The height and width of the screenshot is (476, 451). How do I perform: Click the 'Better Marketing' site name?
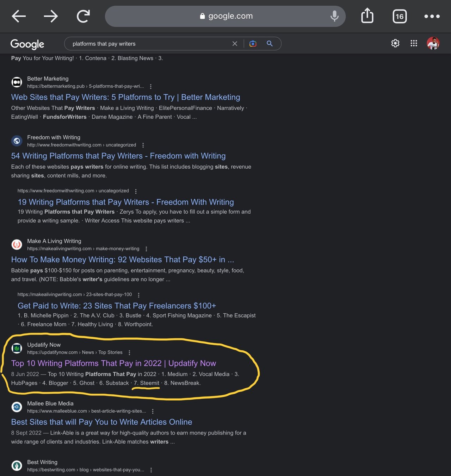[48, 79]
